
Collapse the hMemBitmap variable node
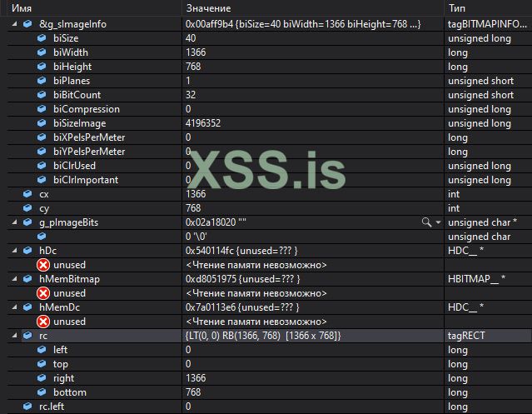[14, 279]
